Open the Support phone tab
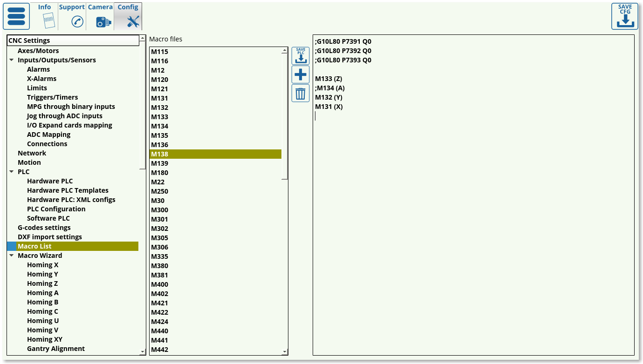Image resolution: width=643 pixels, height=364 pixels. [x=72, y=16]
